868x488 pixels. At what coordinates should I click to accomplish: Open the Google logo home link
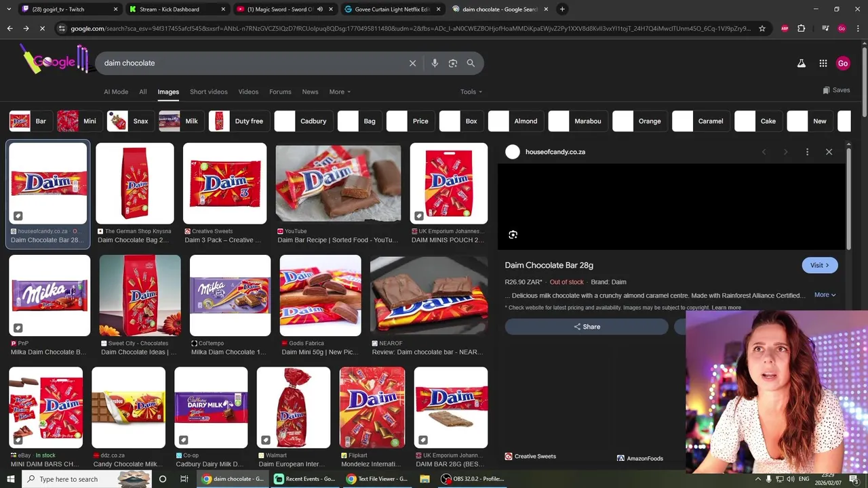54,61
